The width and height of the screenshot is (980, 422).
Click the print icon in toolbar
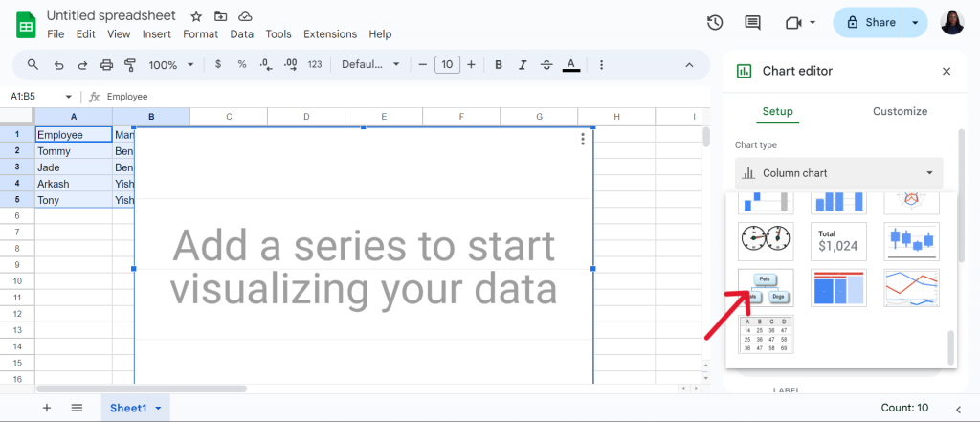(x=107, y=64)
